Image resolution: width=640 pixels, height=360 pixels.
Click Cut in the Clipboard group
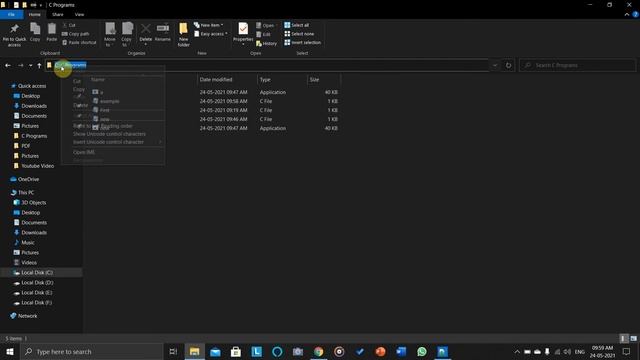(69, 25)
